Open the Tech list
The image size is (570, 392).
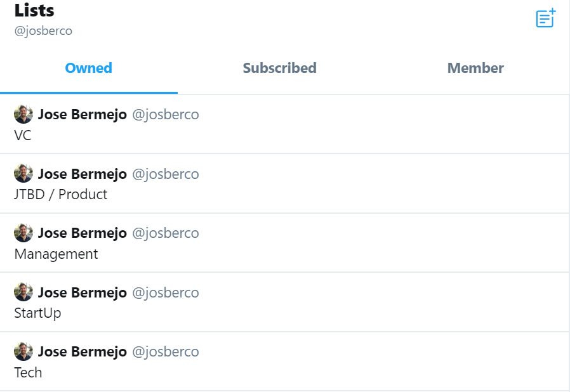tap(28, 373)
